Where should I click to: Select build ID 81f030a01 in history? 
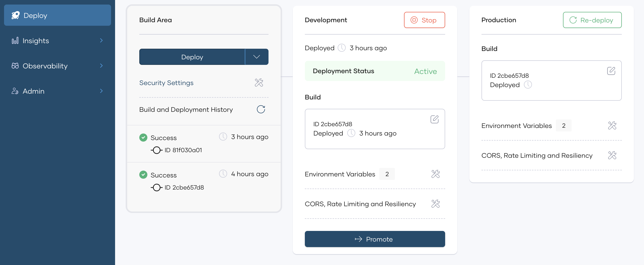pyautogui.click(x=183, y=150)
